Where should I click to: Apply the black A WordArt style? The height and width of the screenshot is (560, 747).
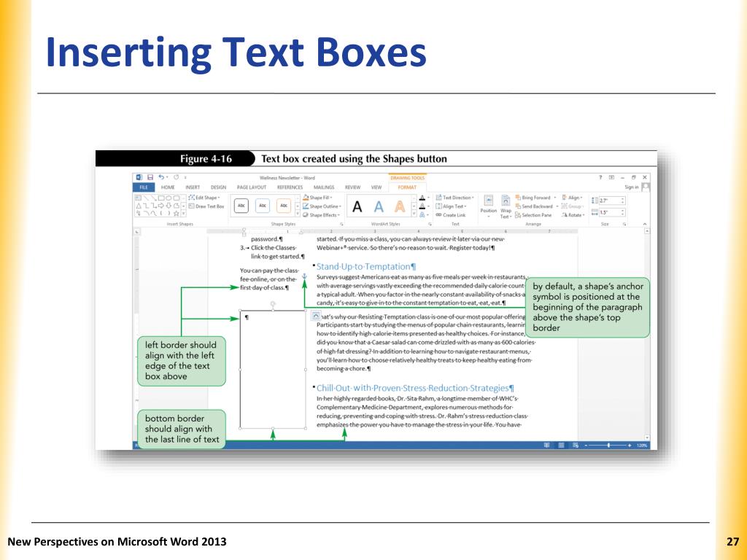tap(357, 206)
